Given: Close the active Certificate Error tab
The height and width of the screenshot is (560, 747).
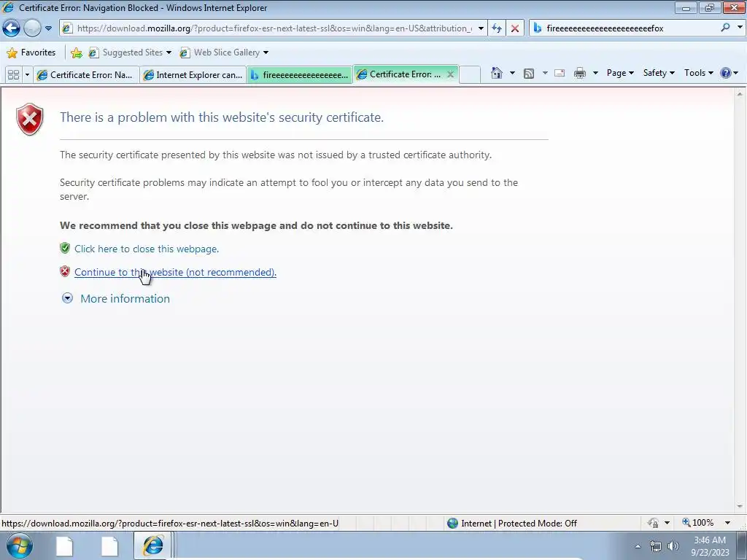Looking at the screenshot, I should [x=450, y=74].
